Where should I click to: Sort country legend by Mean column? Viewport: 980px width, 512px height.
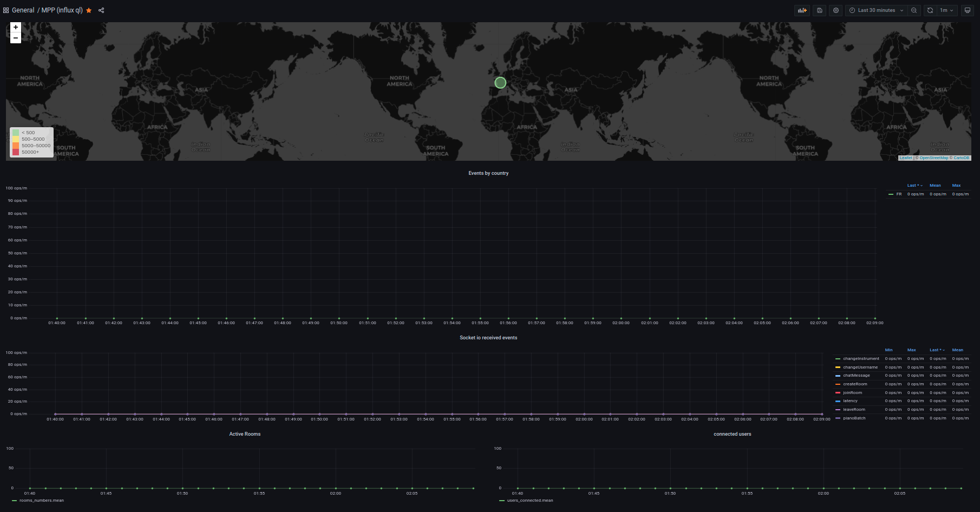[935, 186]
